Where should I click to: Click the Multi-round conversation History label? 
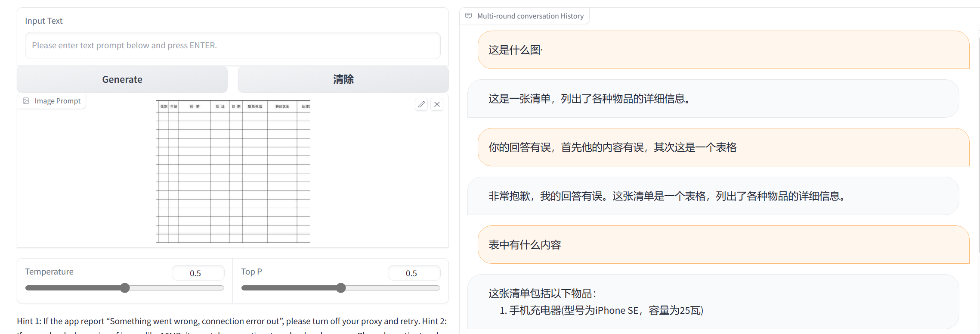[530, 16]
